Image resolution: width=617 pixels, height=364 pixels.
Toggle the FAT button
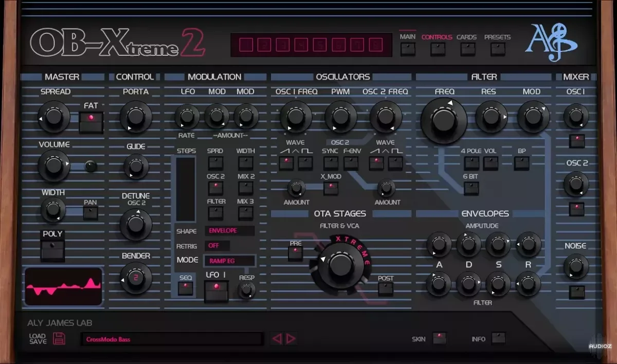[92, 122]
